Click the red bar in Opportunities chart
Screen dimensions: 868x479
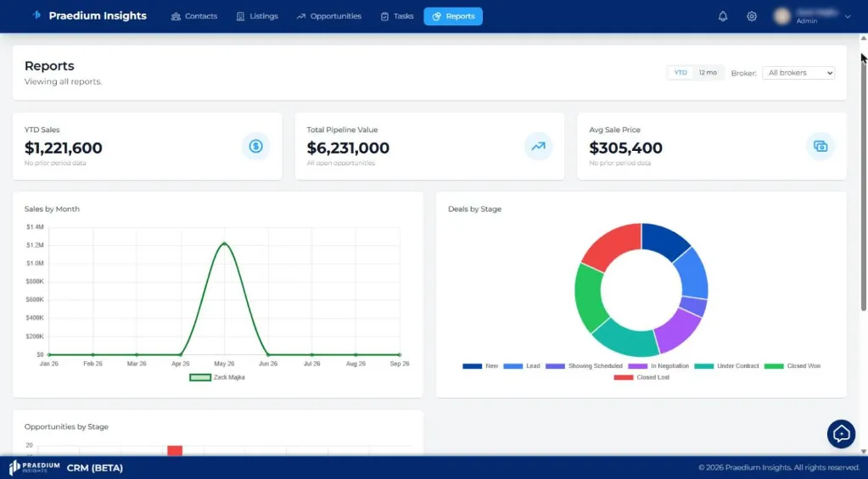pyautogui.click(x=175, y=450)
